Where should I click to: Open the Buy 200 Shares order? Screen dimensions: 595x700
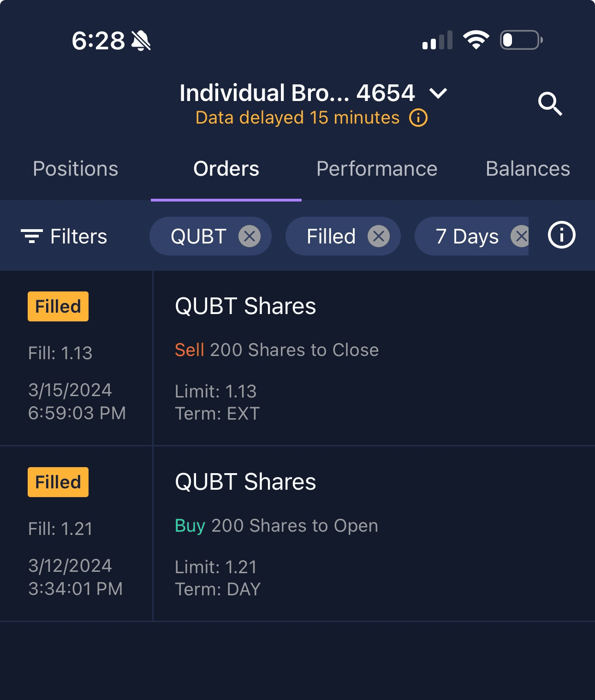276,526
